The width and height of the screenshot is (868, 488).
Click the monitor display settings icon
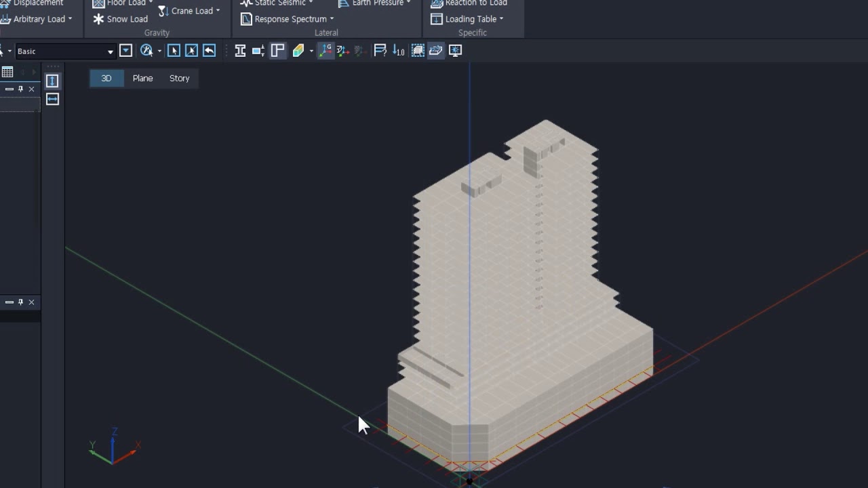point(456,51)
